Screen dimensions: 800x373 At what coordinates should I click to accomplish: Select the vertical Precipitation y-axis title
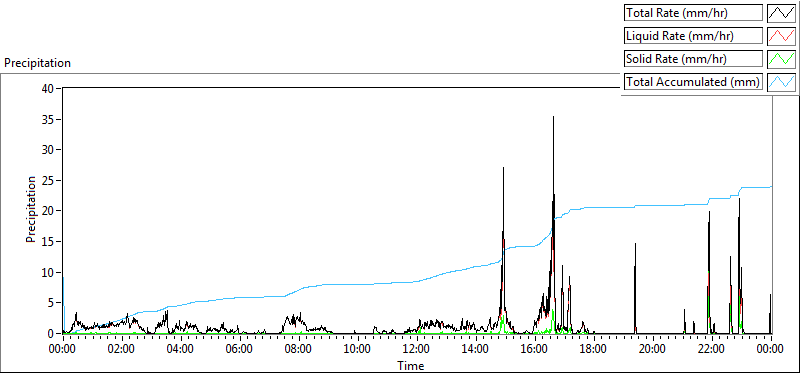coord(31,209)
